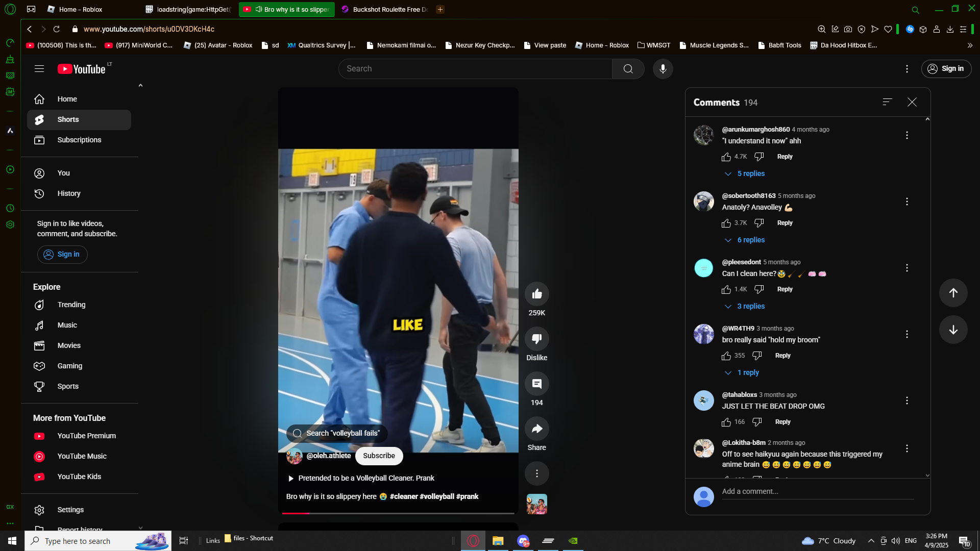Open Gaming under Explore
This screenshot has height=551, width=980.
(79, 366)
